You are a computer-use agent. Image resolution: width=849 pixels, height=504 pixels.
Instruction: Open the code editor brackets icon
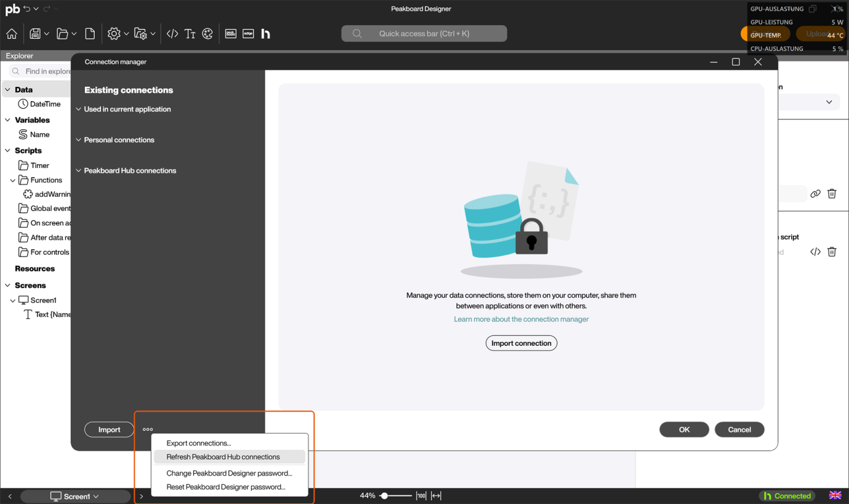click(x=172, y=34)
